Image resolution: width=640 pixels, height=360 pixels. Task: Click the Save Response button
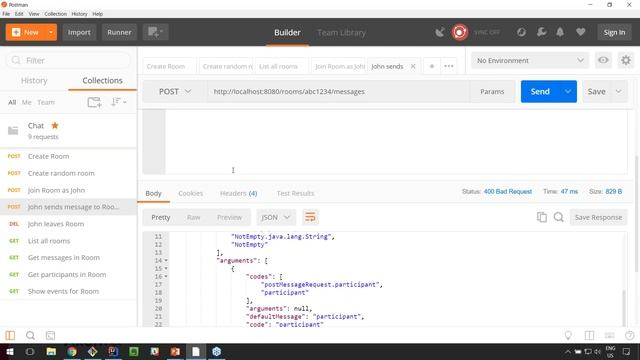click(x=598, y=218)
